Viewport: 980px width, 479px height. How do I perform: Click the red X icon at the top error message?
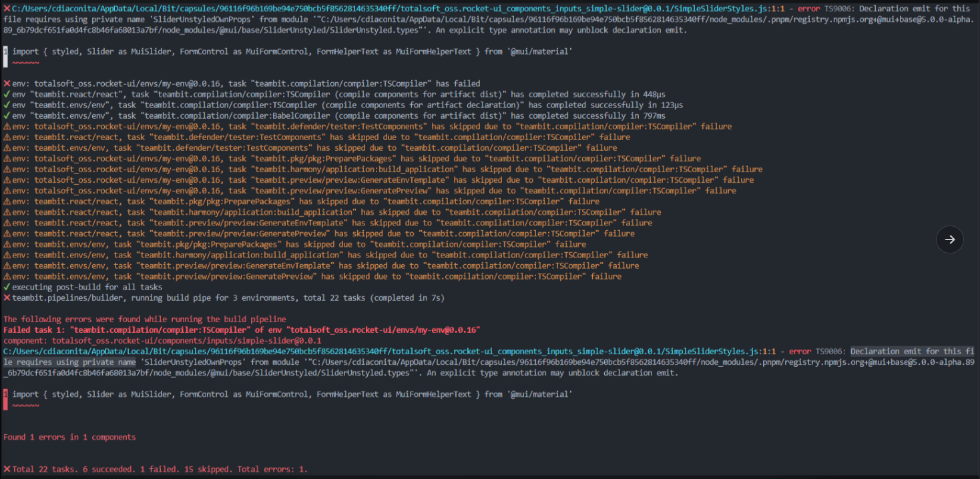[x=6, y=8]
